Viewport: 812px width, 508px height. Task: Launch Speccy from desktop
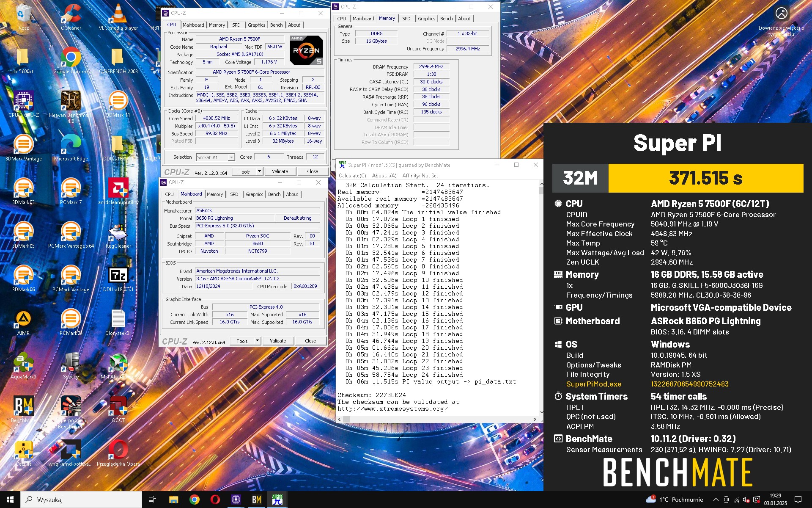pyautogui.click(x=71, y=366)
